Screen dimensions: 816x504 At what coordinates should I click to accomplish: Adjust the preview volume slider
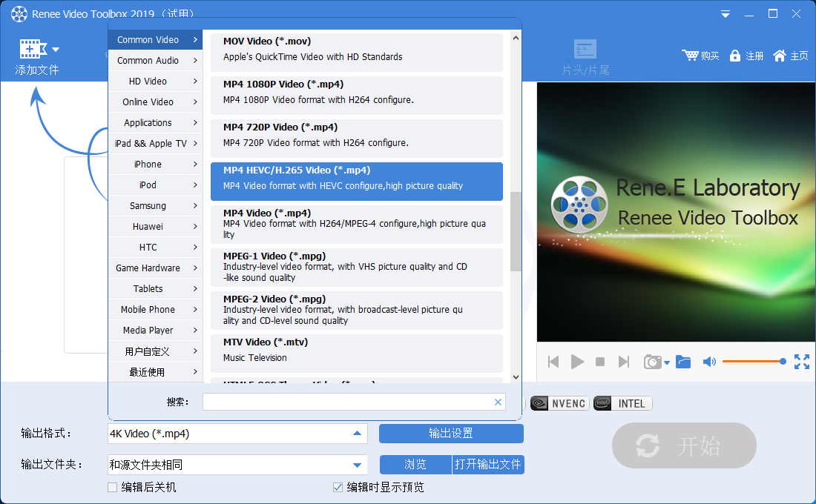click(x=754, y=362)
